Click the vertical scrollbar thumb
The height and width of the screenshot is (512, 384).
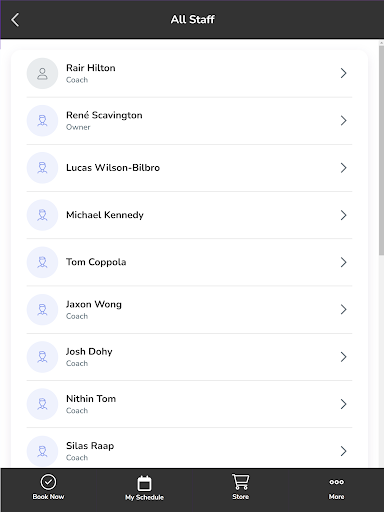381,150
